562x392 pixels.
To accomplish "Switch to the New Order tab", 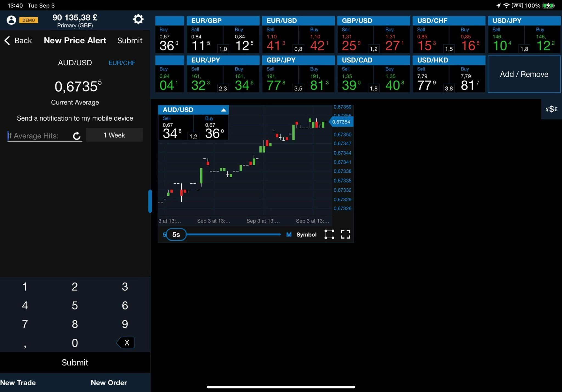I will click(x=109, y=383).
